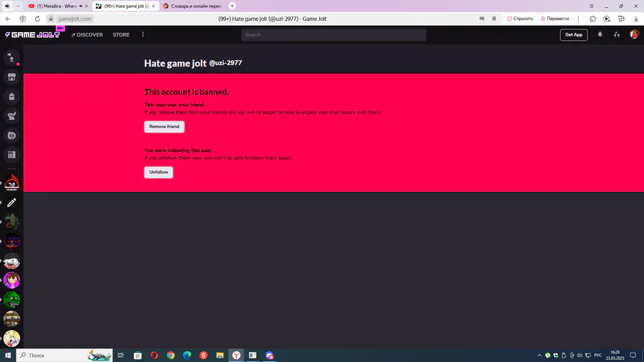This screenshot has height=362, width=644.
Task: Click the Unfollow button
Action: [159, 172]
